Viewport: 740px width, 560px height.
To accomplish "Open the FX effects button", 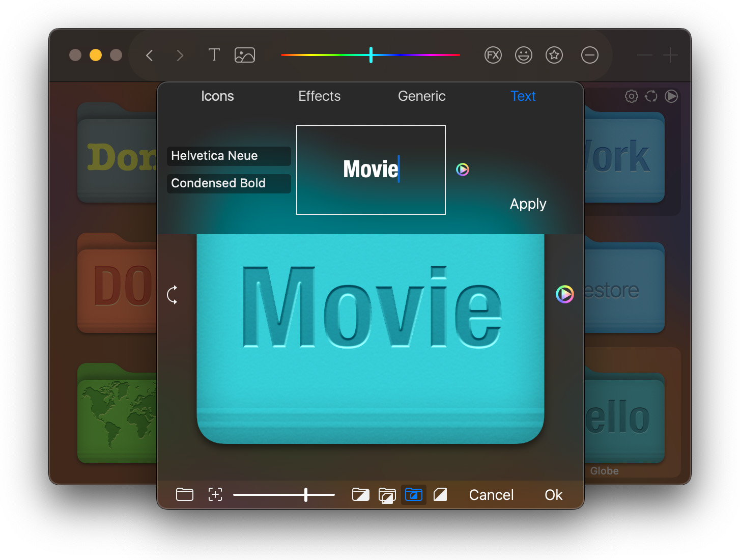I will (493, 55).
